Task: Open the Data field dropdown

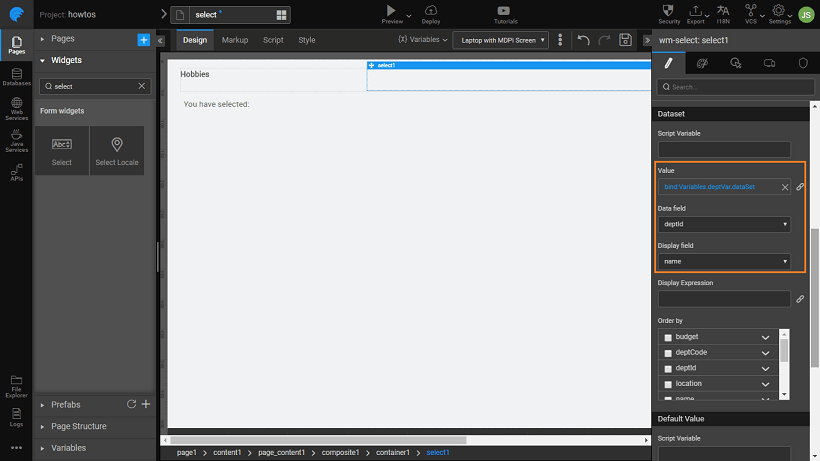Action: click(x=724, y=225)
